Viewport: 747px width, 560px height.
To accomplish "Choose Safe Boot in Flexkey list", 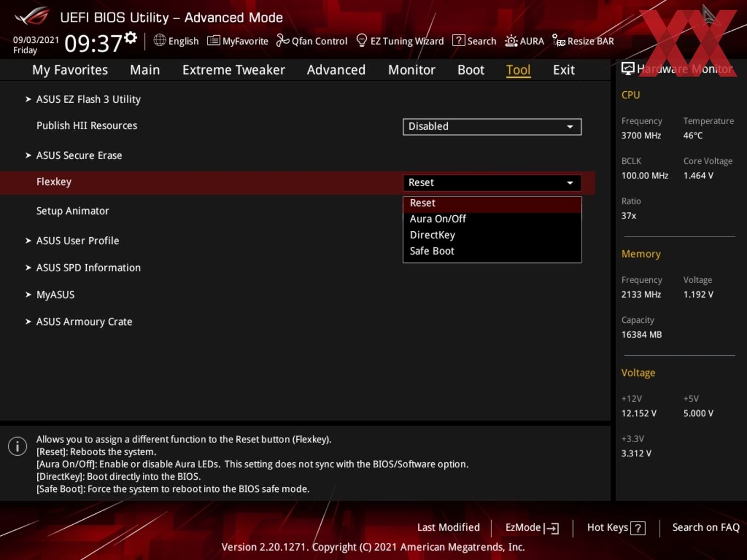I will pyautogui.click(x=492, y=251).
